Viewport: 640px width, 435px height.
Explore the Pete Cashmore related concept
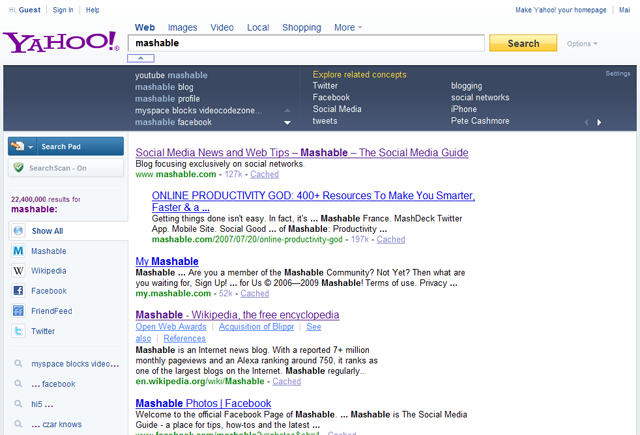[x=480, y=121]
